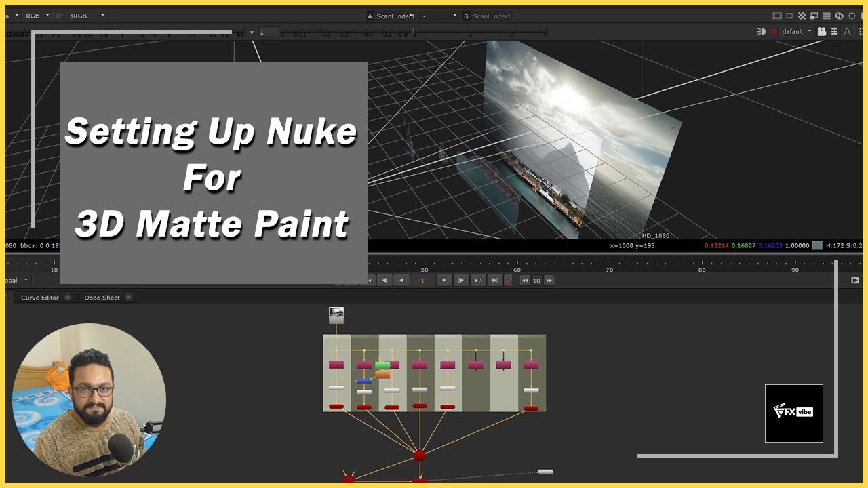Click the play forward button
This screenshot has height=488, width=868.
click(444, 280)
